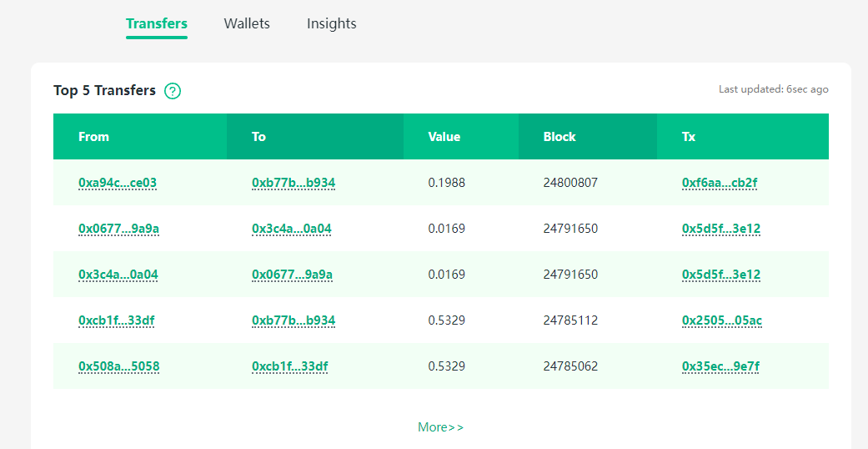868x449 pixels.
Task: Open transaction 0x5d5f...3e12 in second row
Action: point(720,229)
